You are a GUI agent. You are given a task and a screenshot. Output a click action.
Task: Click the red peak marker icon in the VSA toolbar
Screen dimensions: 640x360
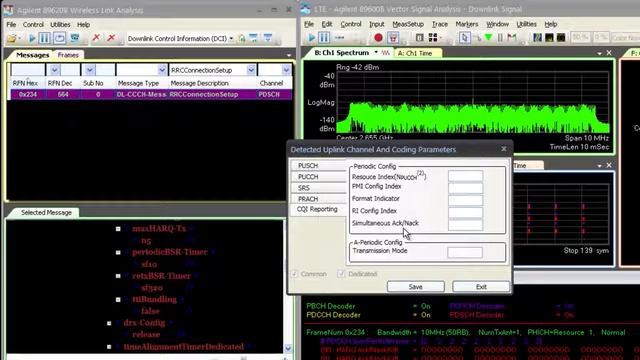point(511,38)
